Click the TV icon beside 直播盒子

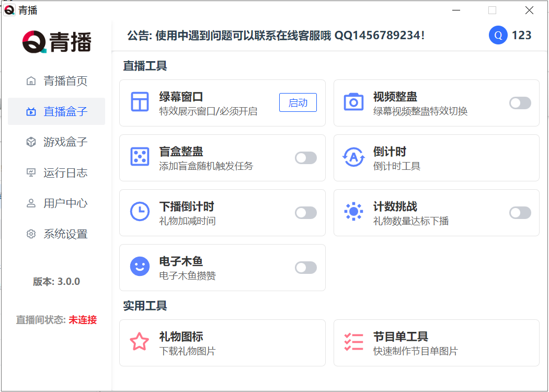point(31,112)
